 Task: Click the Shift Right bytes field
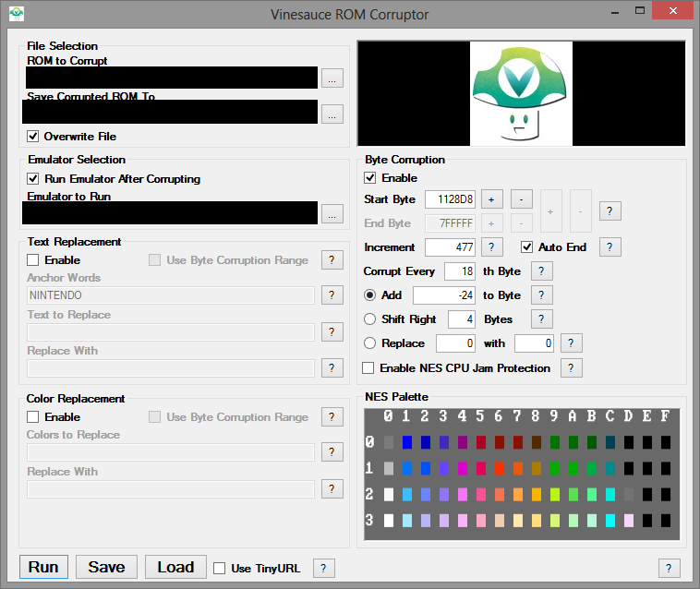(x=462, y=319)
